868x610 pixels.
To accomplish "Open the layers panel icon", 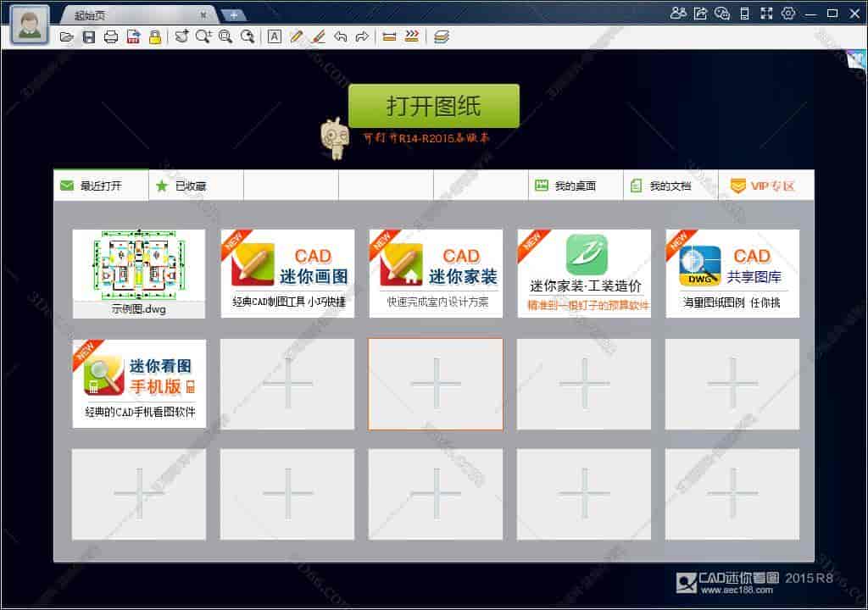I will pyautogui.click(x=441, y=36).
